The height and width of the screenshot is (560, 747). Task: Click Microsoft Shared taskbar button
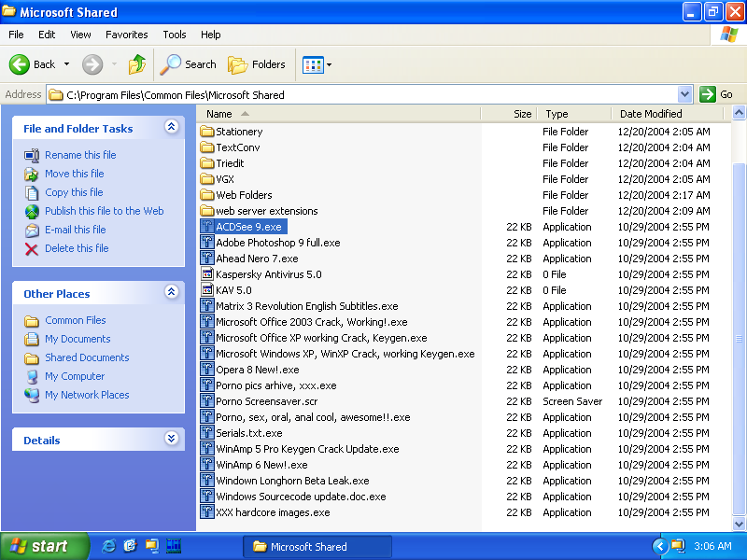point(317,547)
